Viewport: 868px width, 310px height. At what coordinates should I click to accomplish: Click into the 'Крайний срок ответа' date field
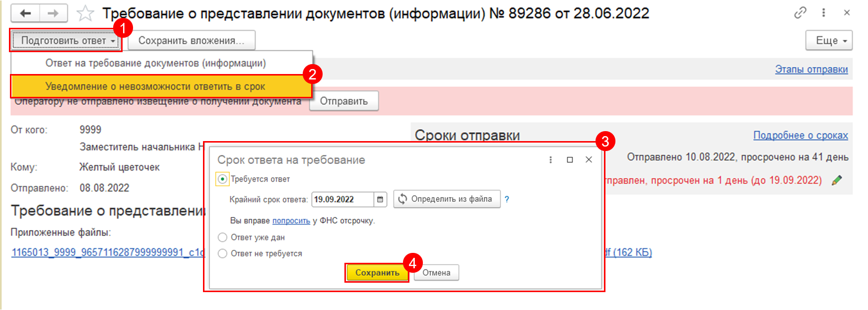pos(341,199)
